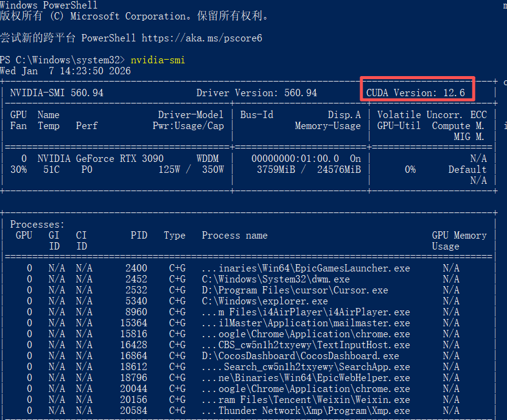Viewport: 507px width, 420px height.
Task: Click the PID column header
Action: click(139, 236)
